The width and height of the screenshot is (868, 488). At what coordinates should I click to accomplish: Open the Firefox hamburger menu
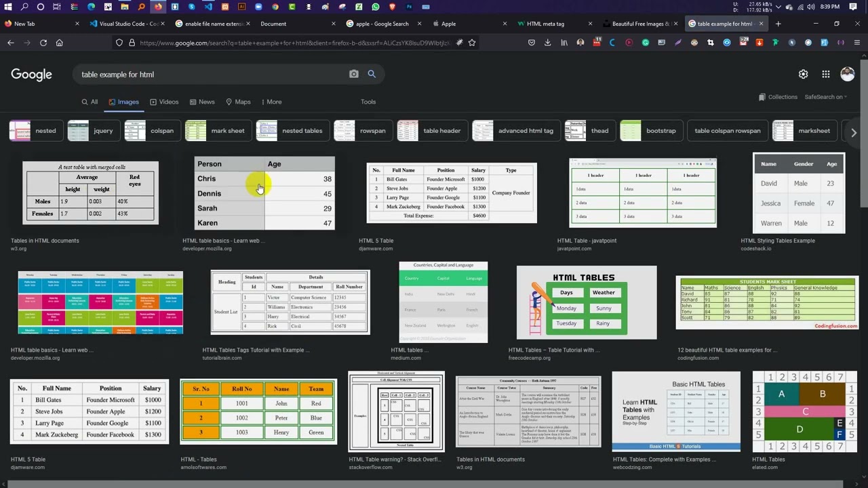(x=857, y=43)
